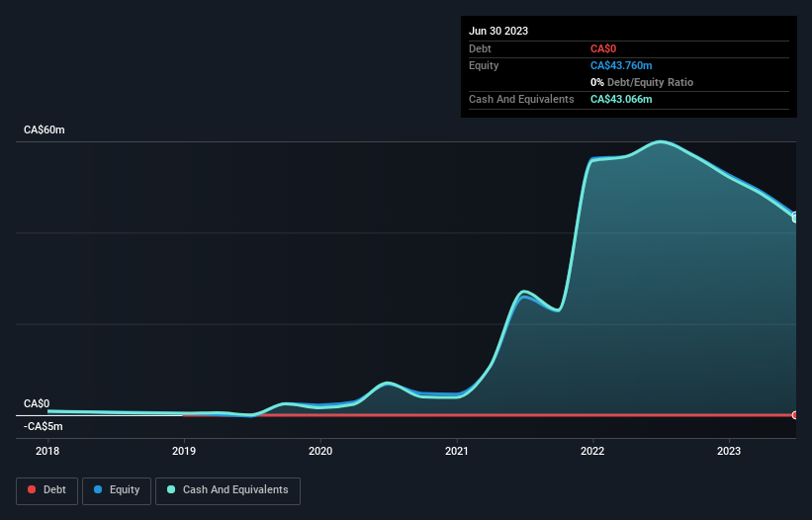This screenshot has width=812, height=520.
Task: Click the red Debt legend dot
Action: click(32, 489)
